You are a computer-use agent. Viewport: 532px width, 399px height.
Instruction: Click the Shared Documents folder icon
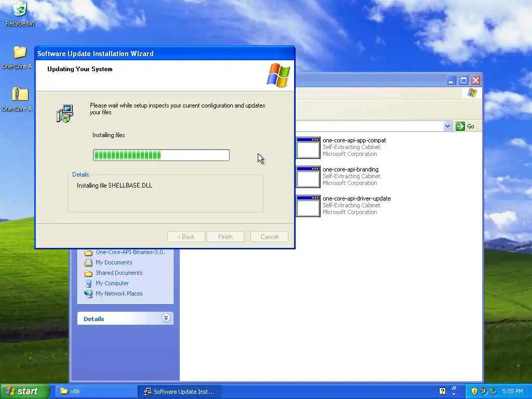click(x=88, y=273)
